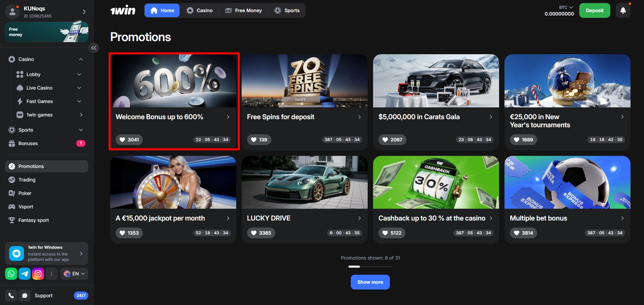Viewport: 644px width, 305px height.
Task: Open the support chat bubble icon
Action: point(25,296)
